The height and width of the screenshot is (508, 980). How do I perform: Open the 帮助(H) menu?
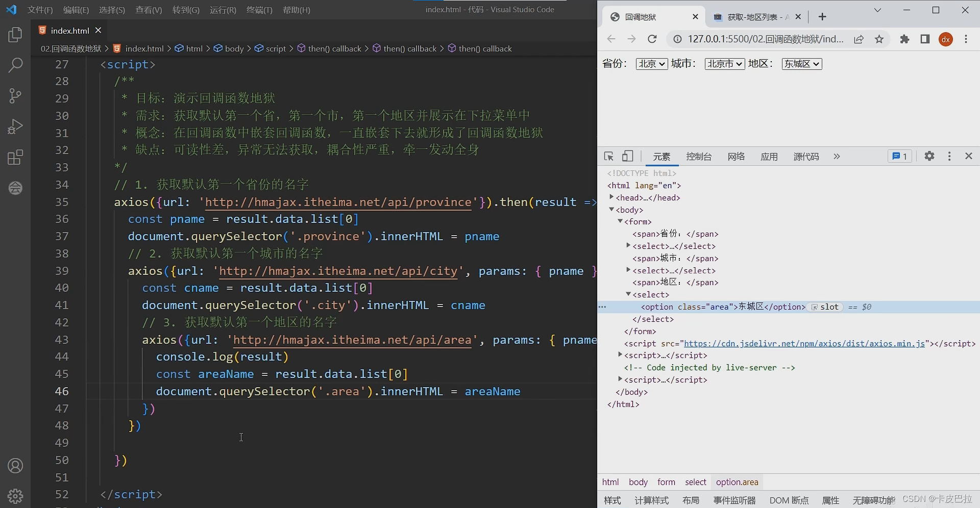click(296, 10)
